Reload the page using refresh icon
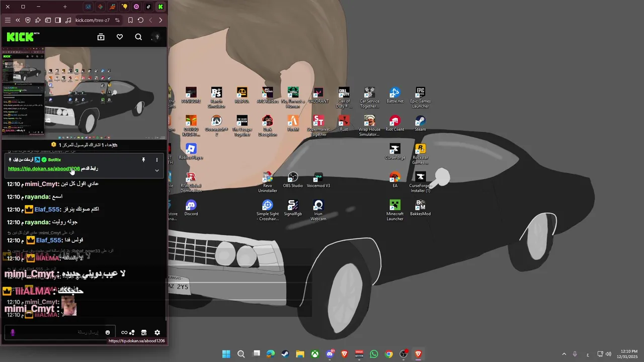The height and width of the screenshot is (362, 644). click(x=140, y=20)
